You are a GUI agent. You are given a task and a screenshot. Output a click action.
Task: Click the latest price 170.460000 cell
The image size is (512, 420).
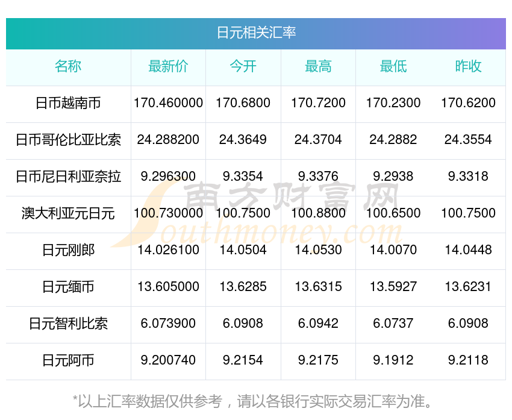pyautogui.click(x=168, y=103)
